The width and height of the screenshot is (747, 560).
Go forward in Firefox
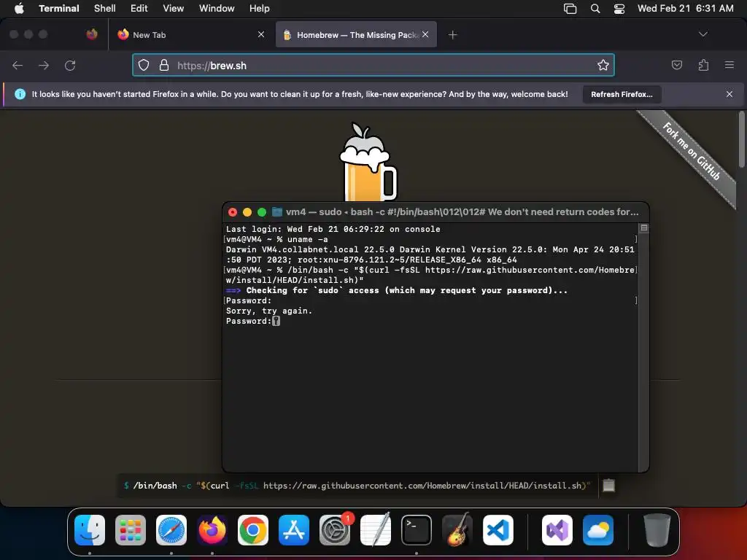pyautogui.click(x=44, y=65)
